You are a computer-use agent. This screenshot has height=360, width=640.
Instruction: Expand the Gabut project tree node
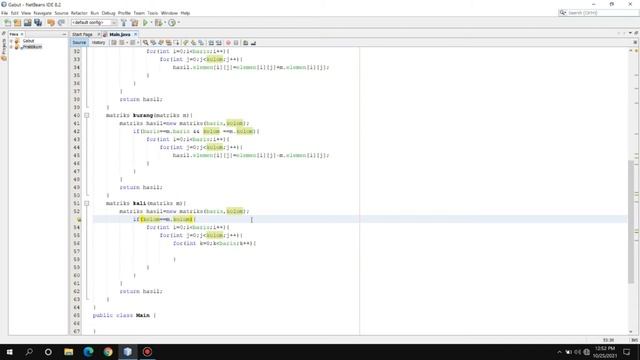11,41
